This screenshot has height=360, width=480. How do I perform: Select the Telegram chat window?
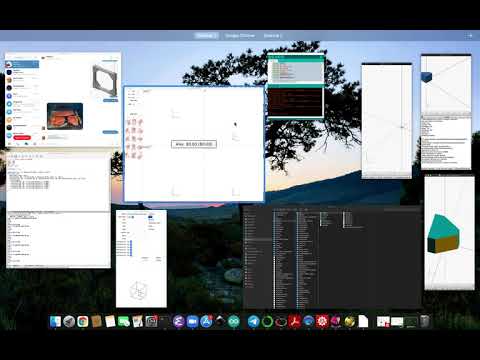tap(63, 99)
